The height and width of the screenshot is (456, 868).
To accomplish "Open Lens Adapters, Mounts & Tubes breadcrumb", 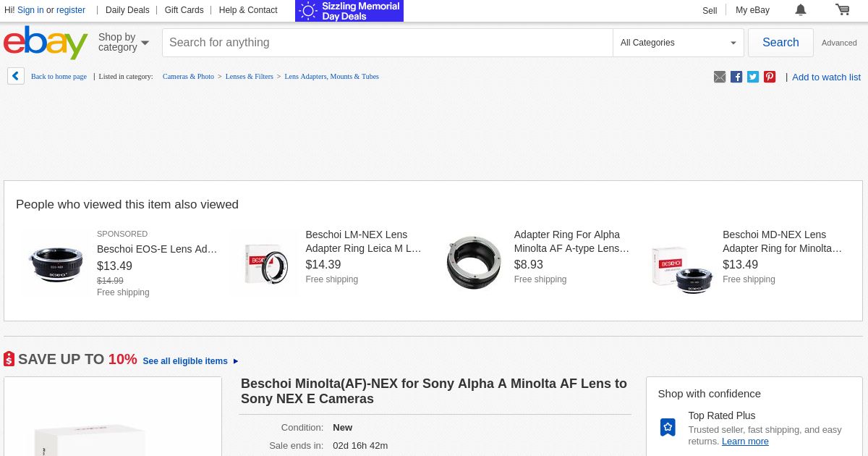I will pyautogui.click(x=331, y=77).
